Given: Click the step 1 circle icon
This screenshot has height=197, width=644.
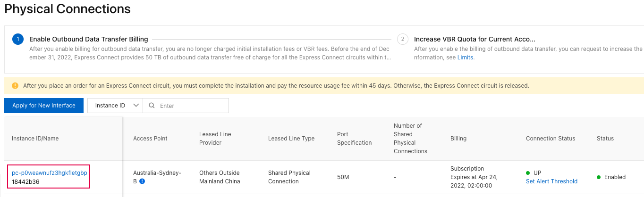Looking at the screenshot, I should [x=17, y=39].
